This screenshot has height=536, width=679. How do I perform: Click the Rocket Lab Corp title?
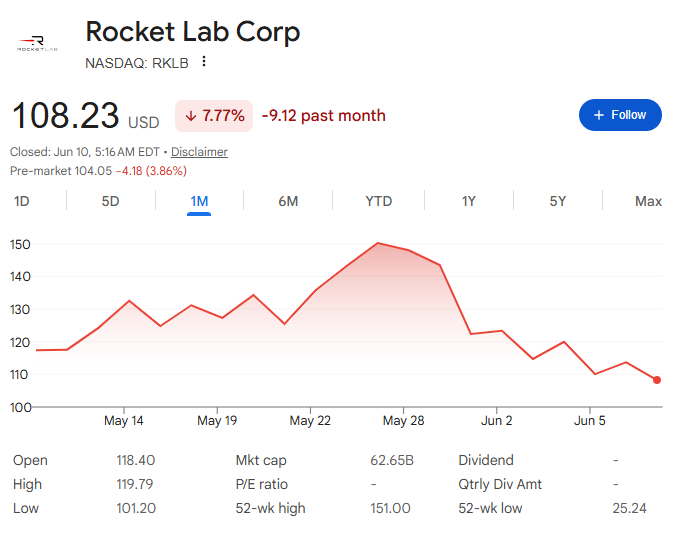click(193, 32)
